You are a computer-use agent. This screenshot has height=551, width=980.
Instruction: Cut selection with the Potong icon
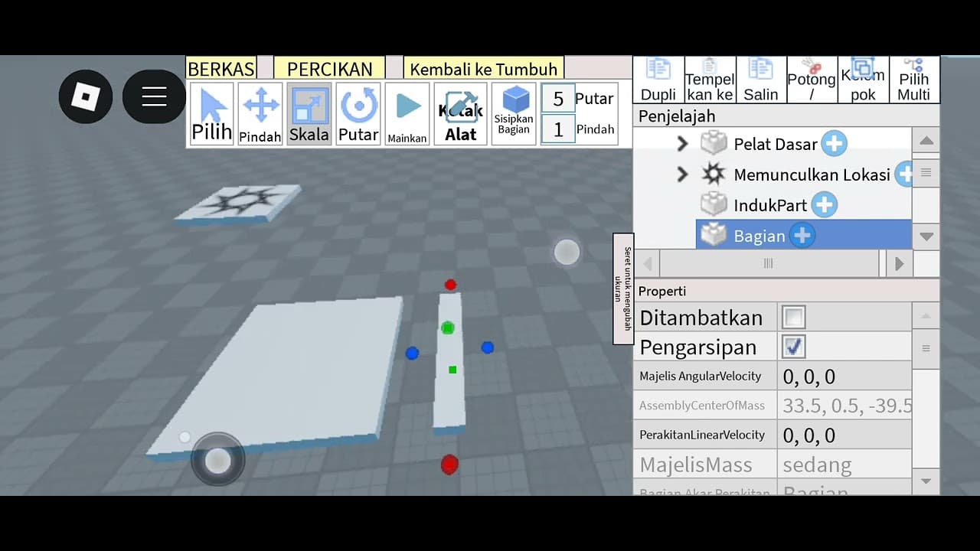click(812, 80)
